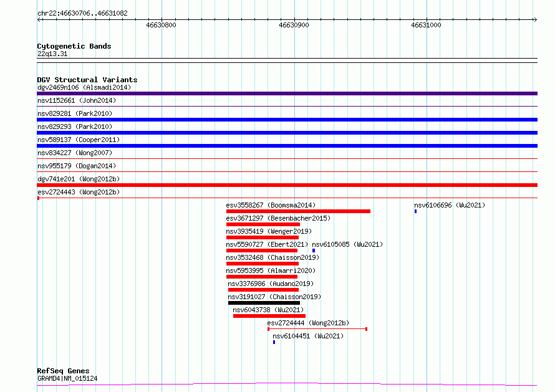Select the magenta GRAMD4 gene track line

[x=287, y=385]
